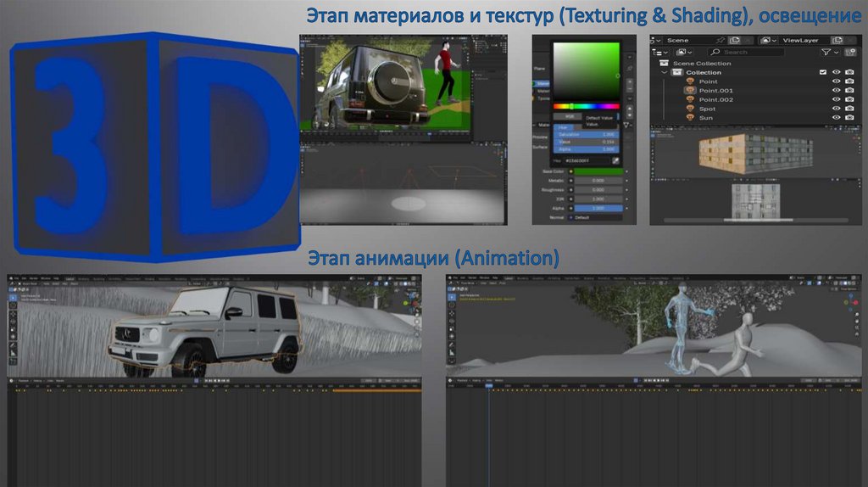868x487 pixels.
Task: Click the blue current frame marker in the right timeline
Action: tap(489, 385)
